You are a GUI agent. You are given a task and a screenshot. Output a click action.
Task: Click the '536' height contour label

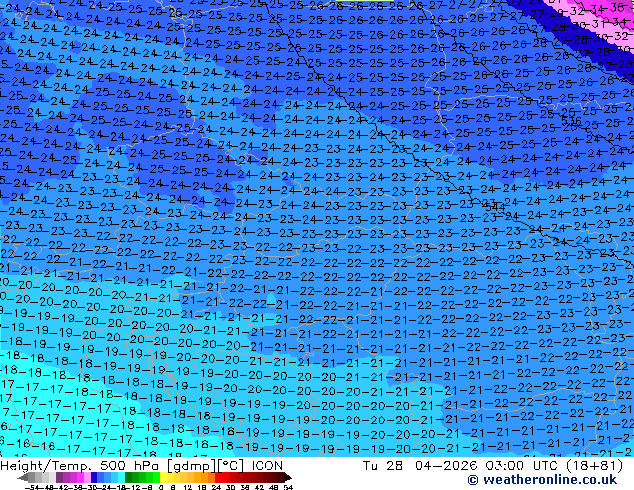tap(571, 120)
